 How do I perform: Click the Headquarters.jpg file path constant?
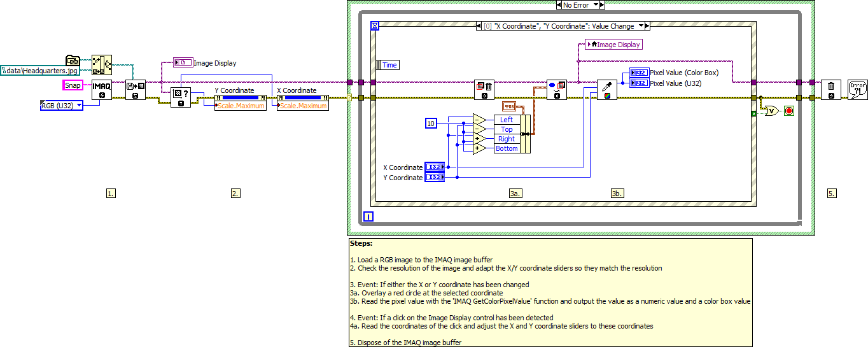tap(39, 71)
